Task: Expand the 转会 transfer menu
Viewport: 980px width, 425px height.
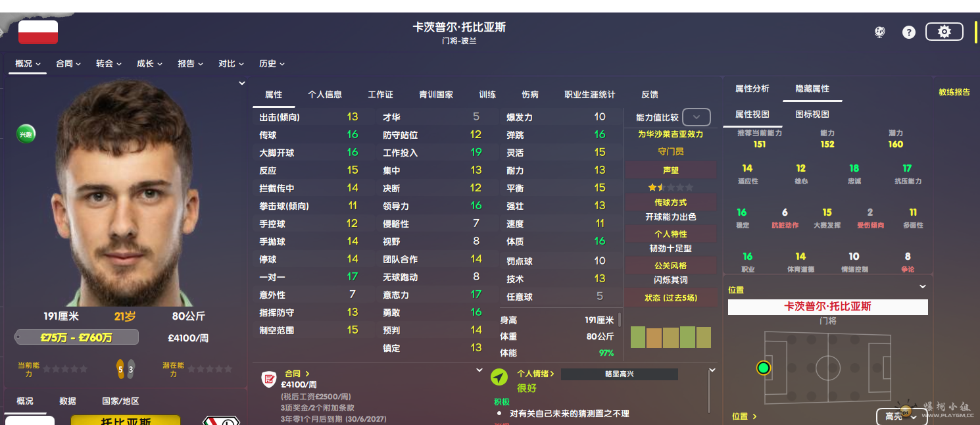Action: pos(109,64)
